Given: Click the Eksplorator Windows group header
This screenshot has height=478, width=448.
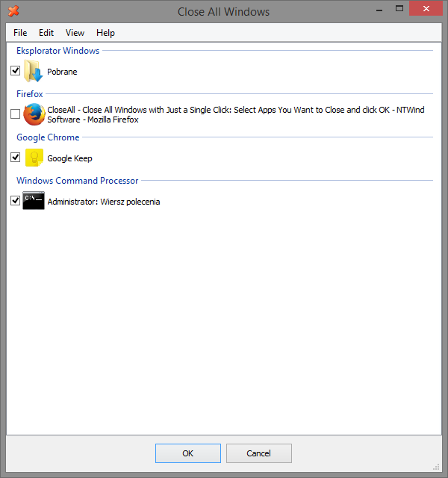Looking at the screenshot, I should point(58,51).
